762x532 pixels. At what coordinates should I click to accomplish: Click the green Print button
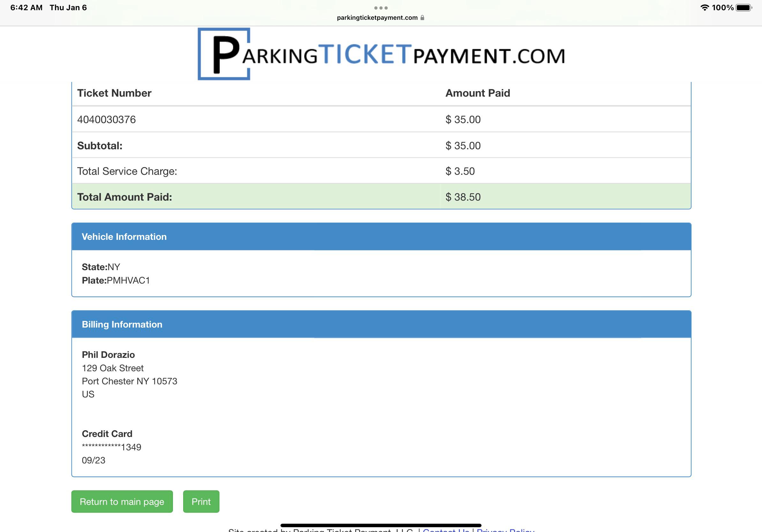pos(201,501)
